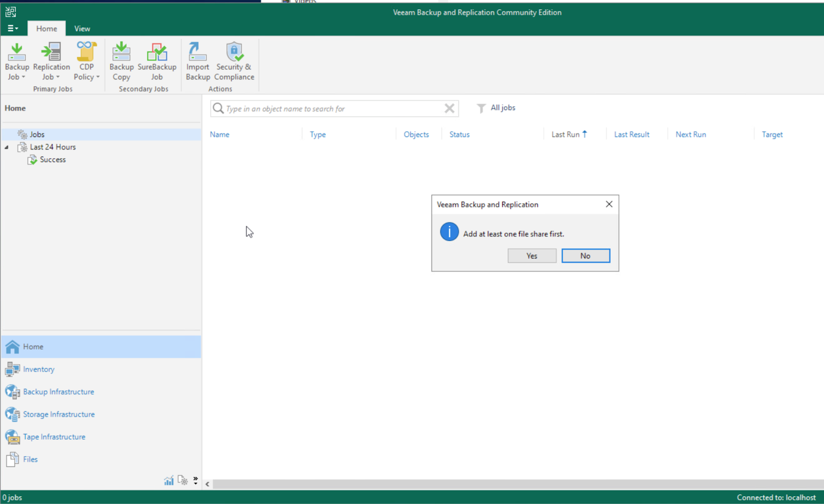This screenshot has width=824, height=504.
Task: Select the Success tree item
Action: click(x=53, y=160)
